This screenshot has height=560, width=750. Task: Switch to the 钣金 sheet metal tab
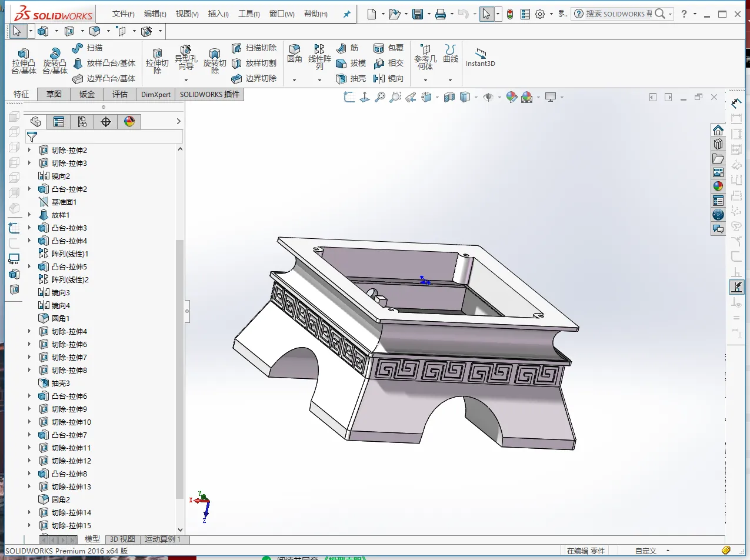pyautogui.click(x=87, y=94)
